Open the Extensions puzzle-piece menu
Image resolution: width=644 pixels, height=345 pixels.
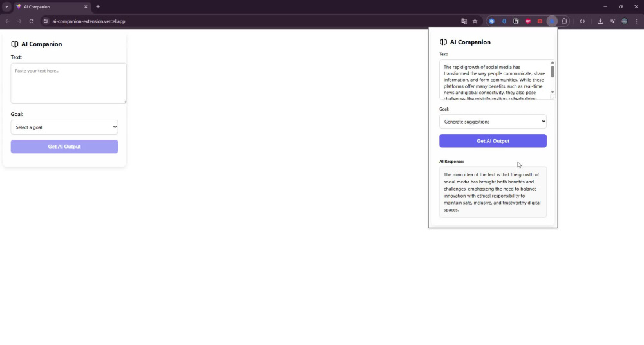click(x=564, y=21)
